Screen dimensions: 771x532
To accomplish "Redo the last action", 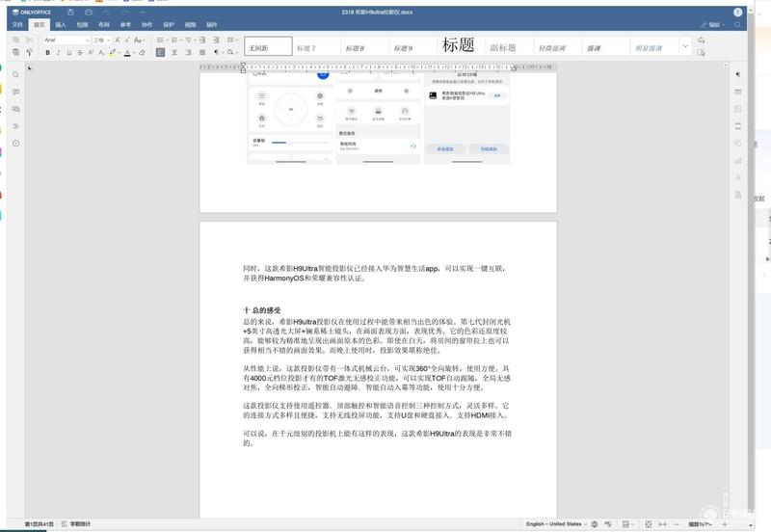I will click(124, 12).
